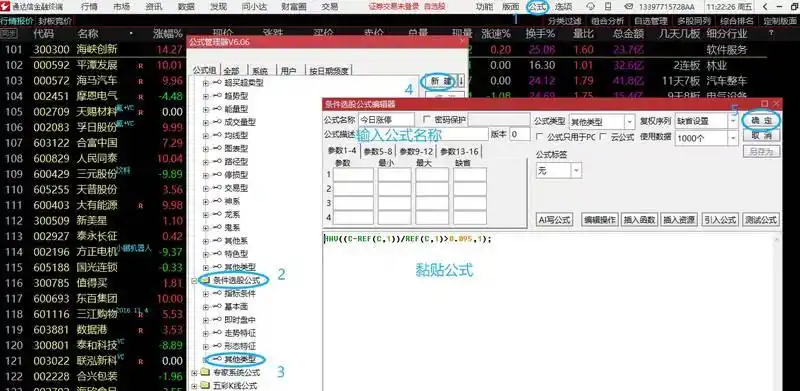The image size is (800, 391).
Task: Open the 复权序列 dropdown
Action: [x=706, y=122]
